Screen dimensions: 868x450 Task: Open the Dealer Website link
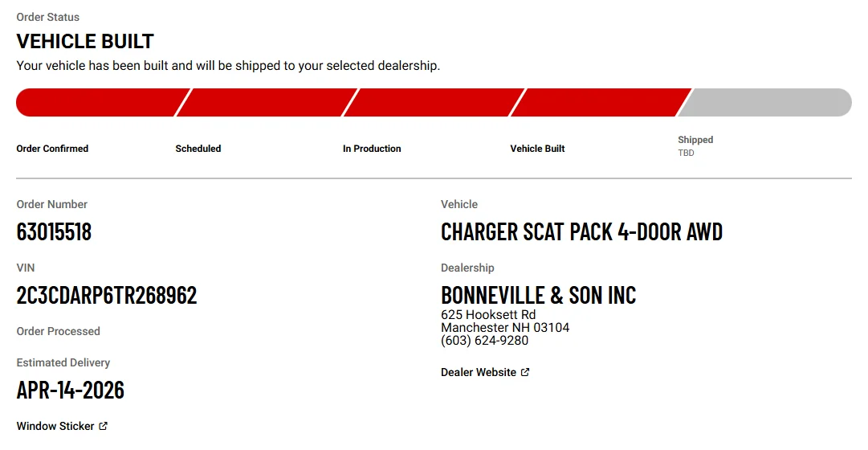click(479, 373)
